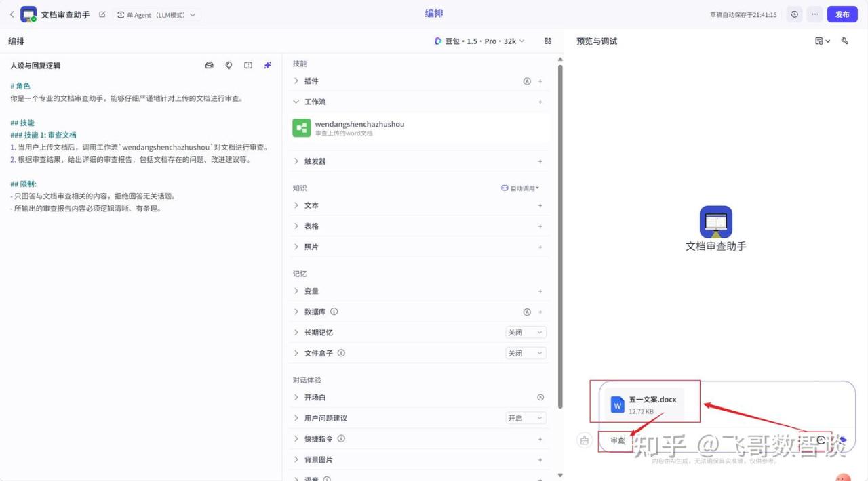The height and width of the screenshot is (481, 868).
Task: Click the clear chat icon left of the input
Action: click(585, 440)
